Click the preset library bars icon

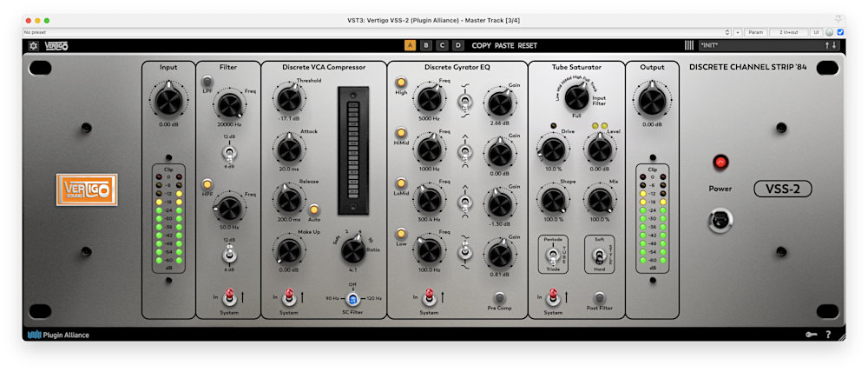pos(689,45)
